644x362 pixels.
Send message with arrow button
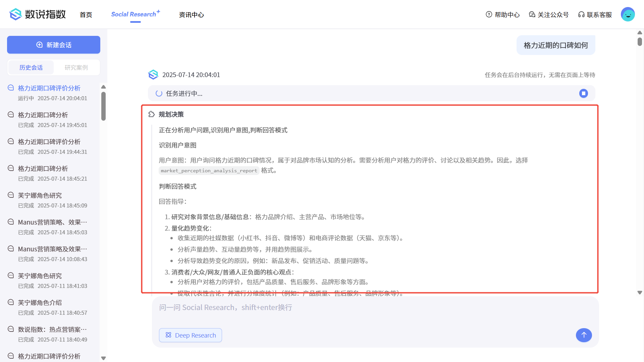click(x=584, y=335)
